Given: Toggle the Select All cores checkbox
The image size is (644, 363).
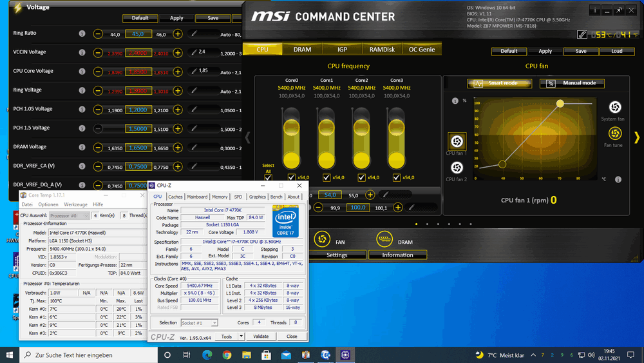Looking at the screenshot, I should tap(268, 177).
